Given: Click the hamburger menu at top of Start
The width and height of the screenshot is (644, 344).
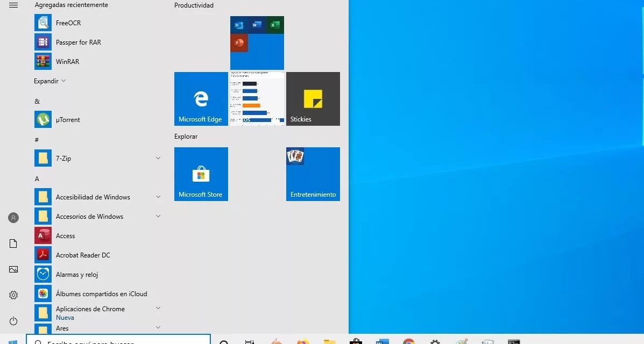Looking at the screenshot, I should point(13,5).
